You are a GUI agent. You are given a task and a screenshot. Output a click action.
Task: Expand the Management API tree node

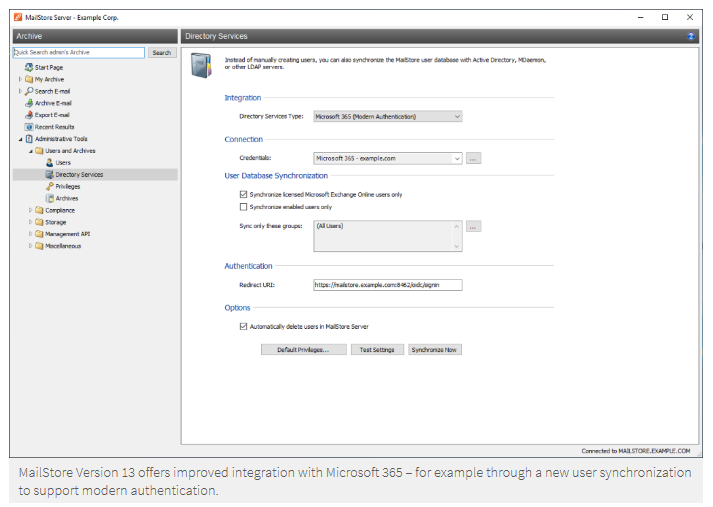tap(30, 234)
